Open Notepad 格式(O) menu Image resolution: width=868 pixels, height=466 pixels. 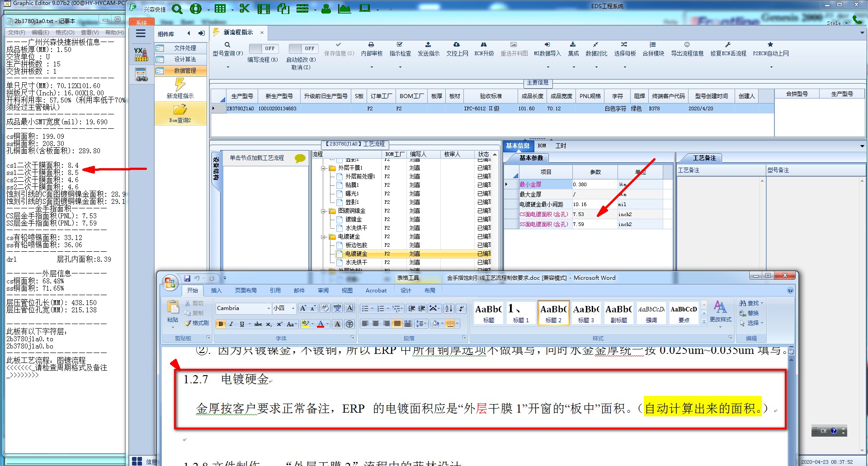coord(65,33)
